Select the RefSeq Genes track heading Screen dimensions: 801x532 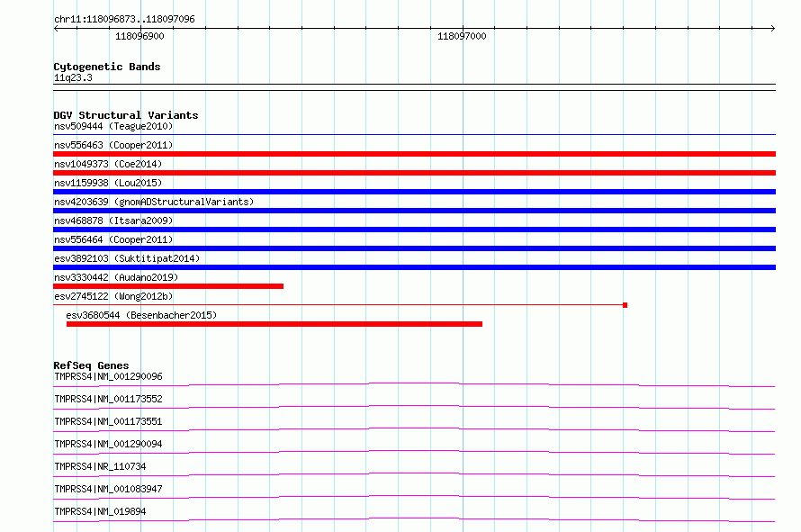pos(92,365)
